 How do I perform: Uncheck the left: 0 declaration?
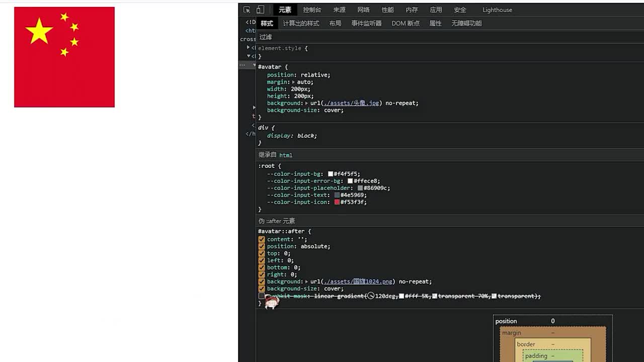click(x=262, y=260)
